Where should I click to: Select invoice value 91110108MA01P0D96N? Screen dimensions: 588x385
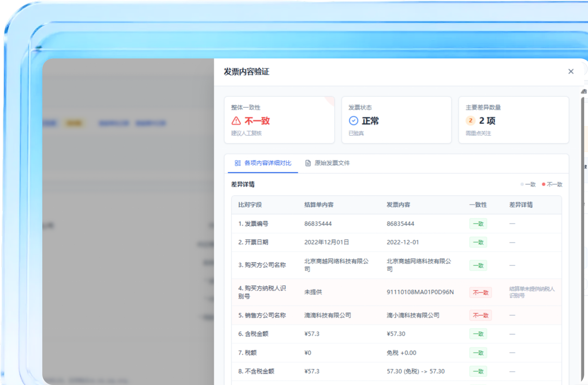(420, 292)
